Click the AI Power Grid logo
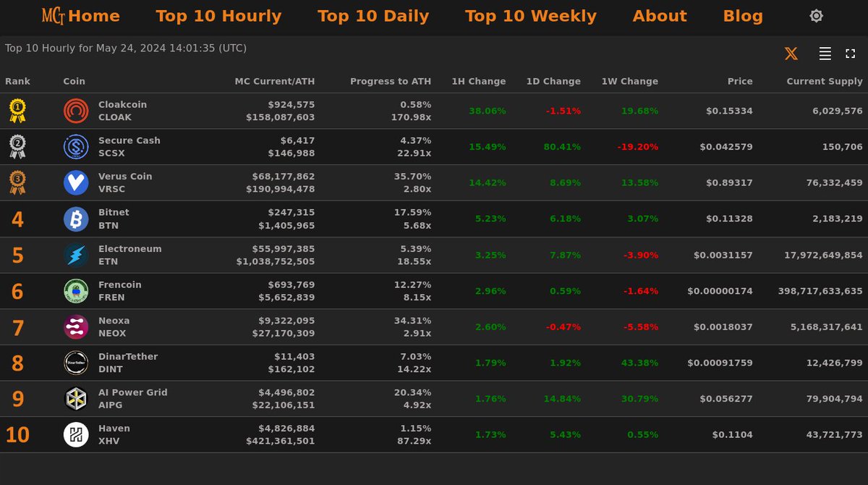 pos(76,399)
